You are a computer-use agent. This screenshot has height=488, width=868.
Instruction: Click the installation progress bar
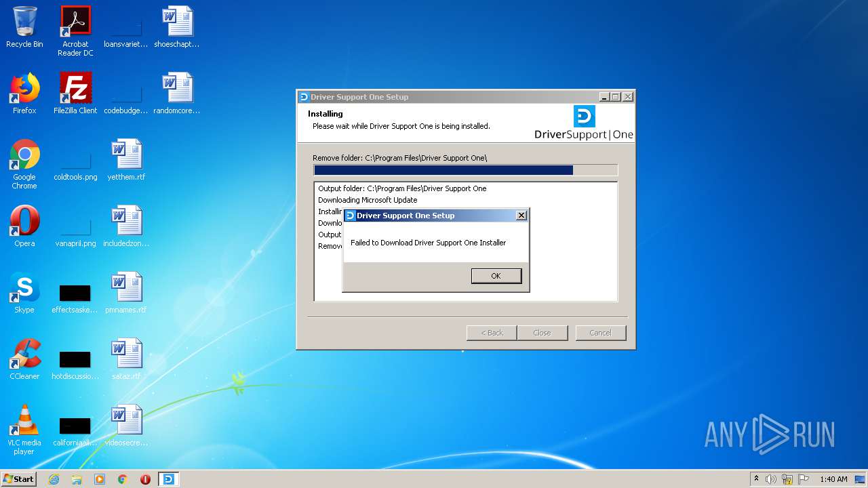point(465,170)
